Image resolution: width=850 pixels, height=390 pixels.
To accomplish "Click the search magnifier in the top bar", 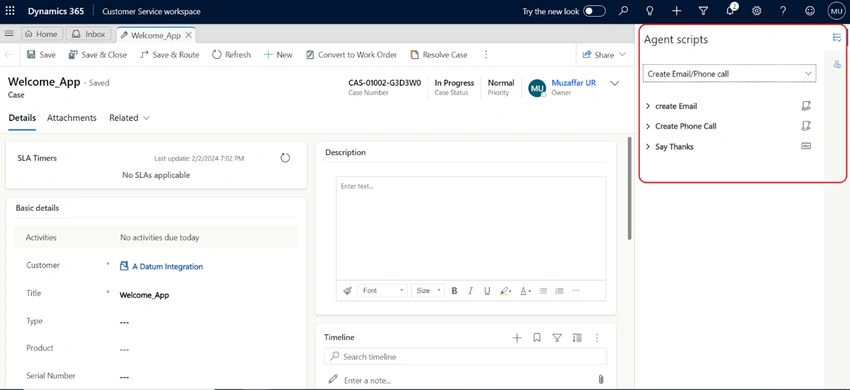I will [623, 11].
